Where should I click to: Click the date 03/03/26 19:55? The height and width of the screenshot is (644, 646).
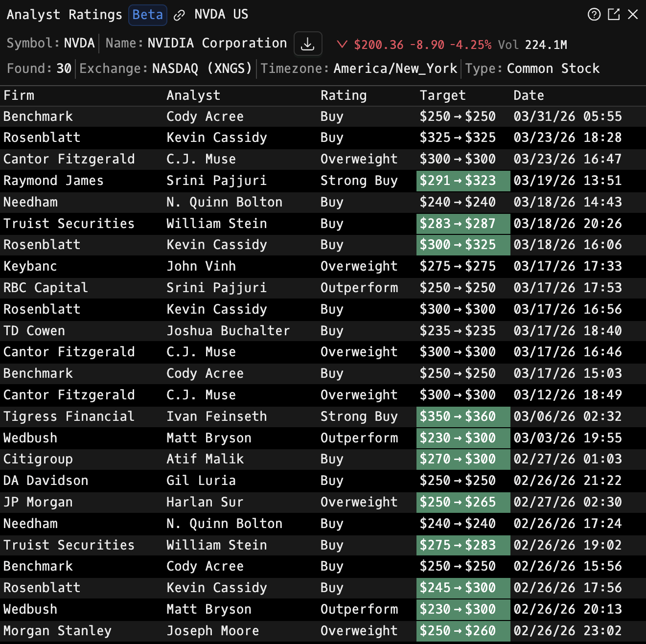point(568,438)
